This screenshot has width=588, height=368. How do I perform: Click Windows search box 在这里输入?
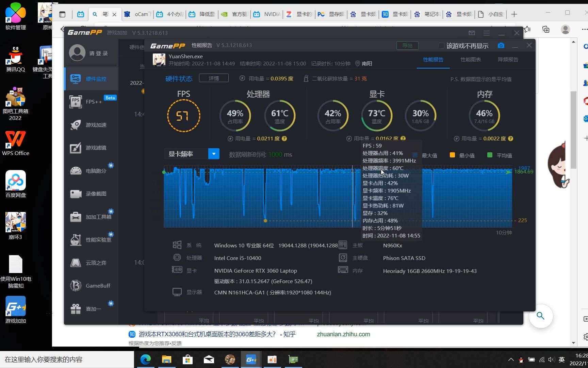point(67,359)
